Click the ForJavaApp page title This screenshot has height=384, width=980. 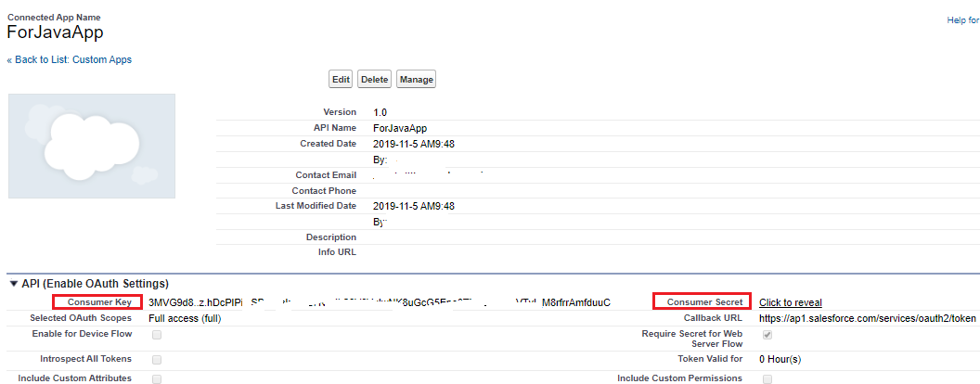click(55, 32)
